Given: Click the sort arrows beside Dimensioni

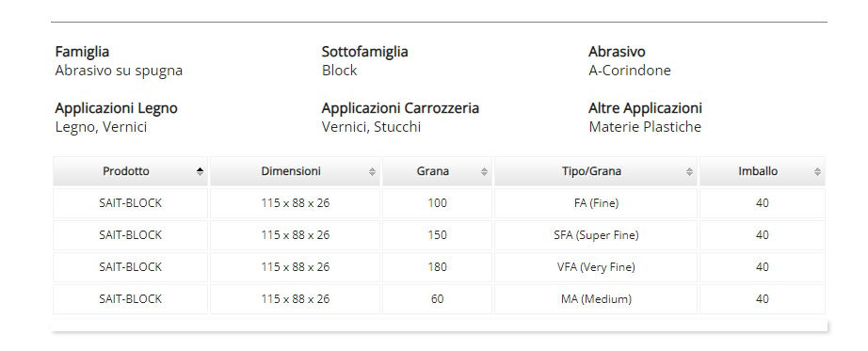Looking at the screenshot, I should (373, 171).
